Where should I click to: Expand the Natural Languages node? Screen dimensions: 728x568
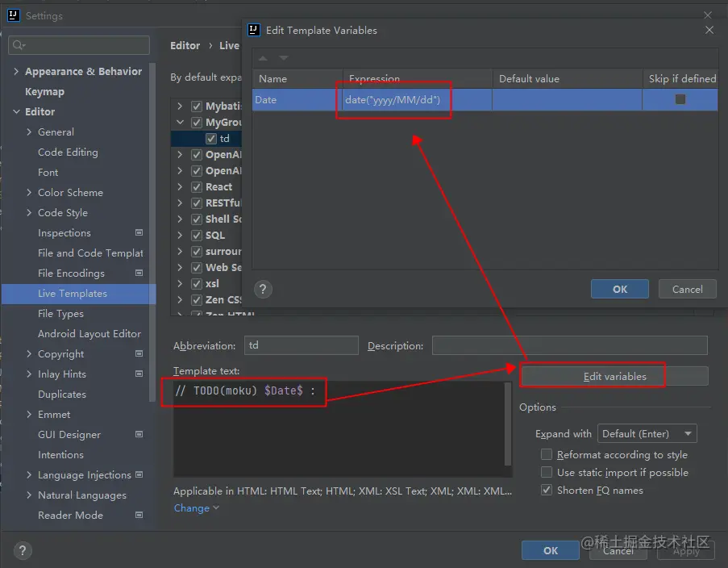29,495
